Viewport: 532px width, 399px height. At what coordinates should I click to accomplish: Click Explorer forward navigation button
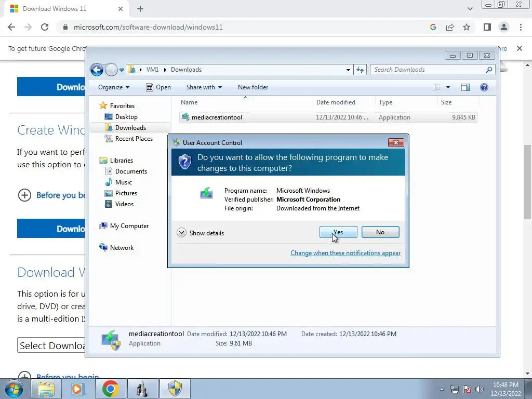(x=111, y=70)
